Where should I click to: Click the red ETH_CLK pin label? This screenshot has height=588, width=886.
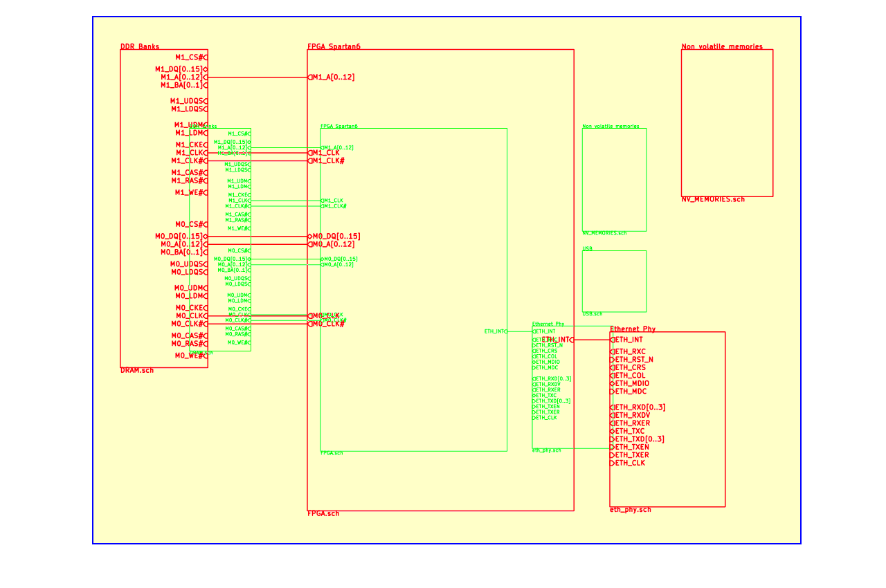pyautogui.click(x=629, y=463)
